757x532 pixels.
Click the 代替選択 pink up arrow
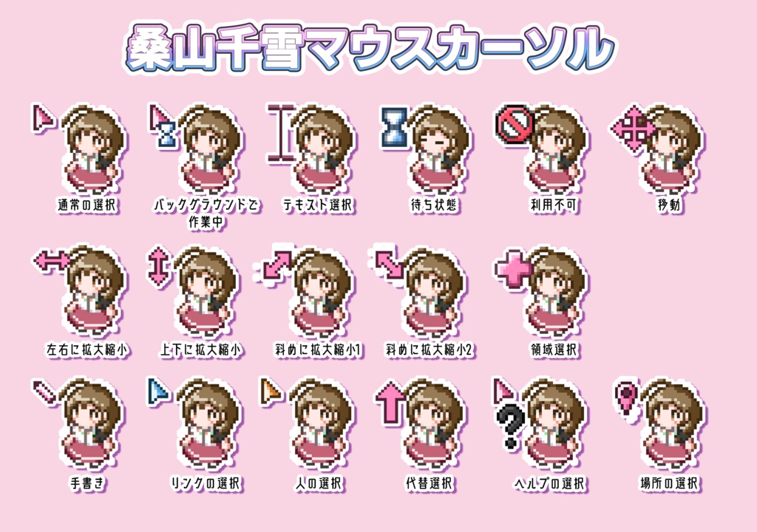coord(390,402)
